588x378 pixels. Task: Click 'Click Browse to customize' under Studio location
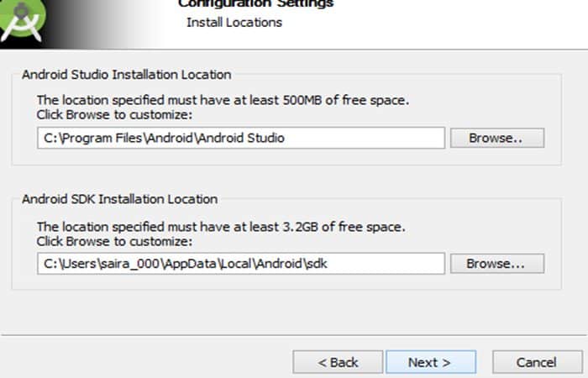tap(114, 115)
